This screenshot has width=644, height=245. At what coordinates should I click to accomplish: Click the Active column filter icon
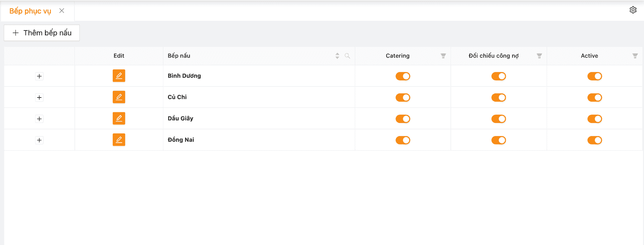pos(635,56)
